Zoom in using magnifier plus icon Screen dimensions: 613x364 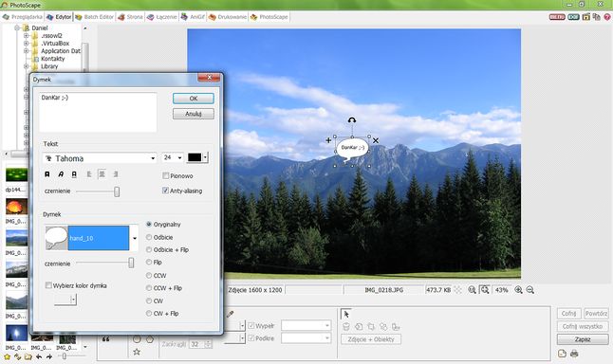pos(518,290)
